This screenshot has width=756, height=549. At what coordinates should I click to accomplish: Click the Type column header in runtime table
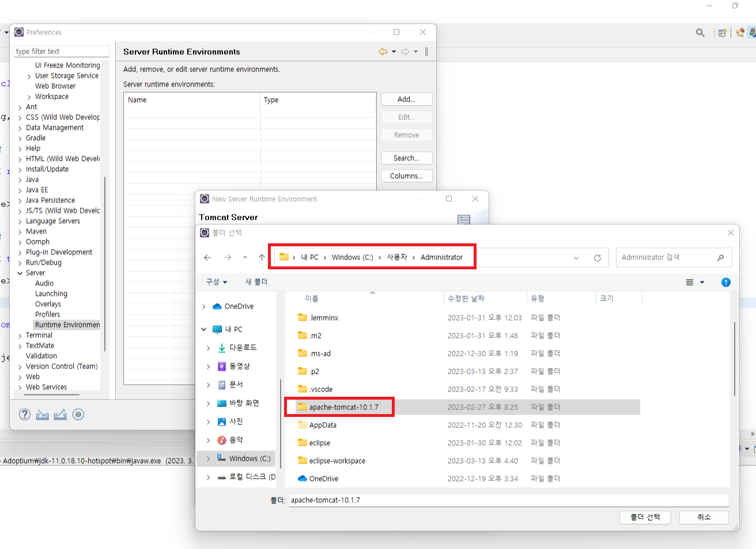[x=318, y=100]
